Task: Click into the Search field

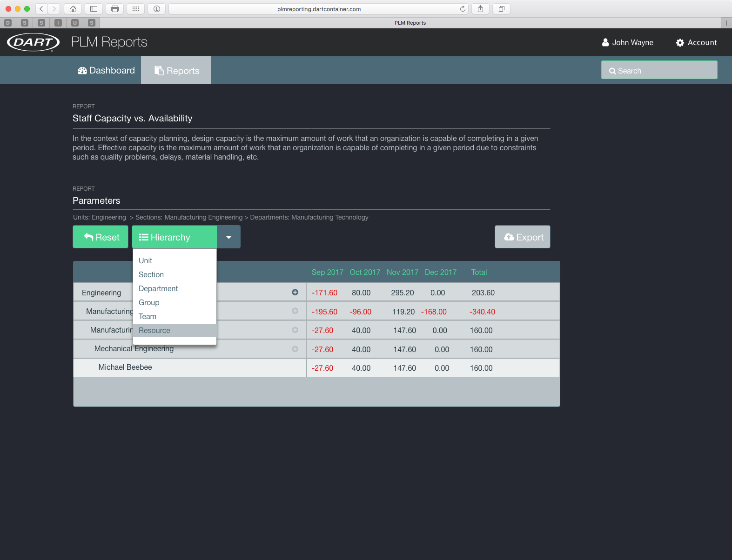Action: [x=659, y=70]
